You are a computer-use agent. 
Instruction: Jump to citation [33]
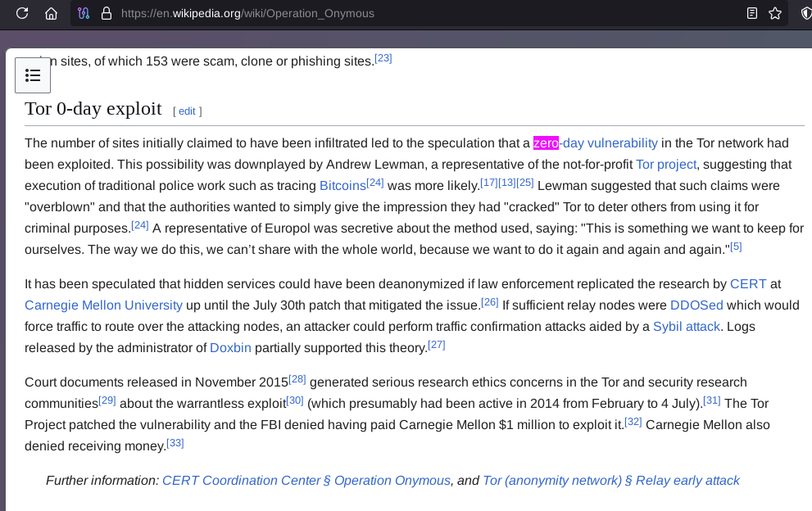point(175,443)
